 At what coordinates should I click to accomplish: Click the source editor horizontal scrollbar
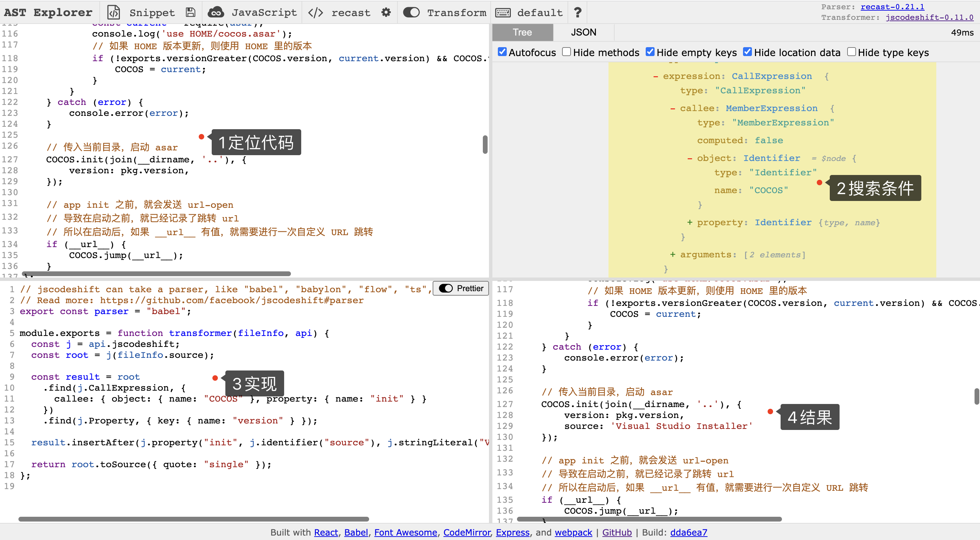coord(156,273)
